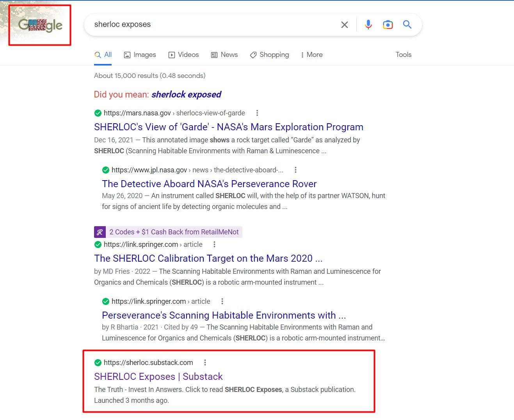Screen dimensions: 514x420
Task: Switch to the News tab
Action: click(224, 55)
